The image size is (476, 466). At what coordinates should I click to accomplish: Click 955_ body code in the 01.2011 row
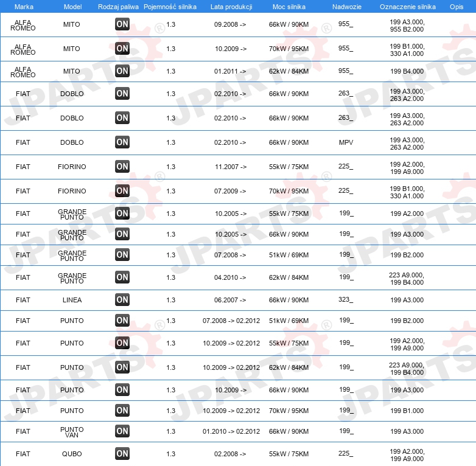tap(346, 71)
